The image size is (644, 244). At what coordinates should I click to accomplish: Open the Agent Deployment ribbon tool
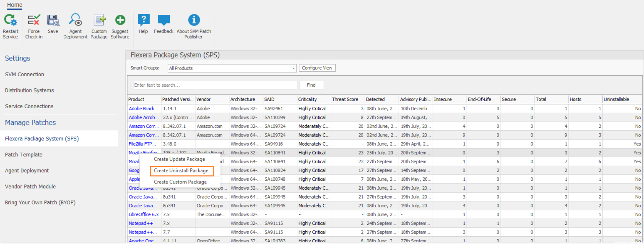[x=75, y=21]
